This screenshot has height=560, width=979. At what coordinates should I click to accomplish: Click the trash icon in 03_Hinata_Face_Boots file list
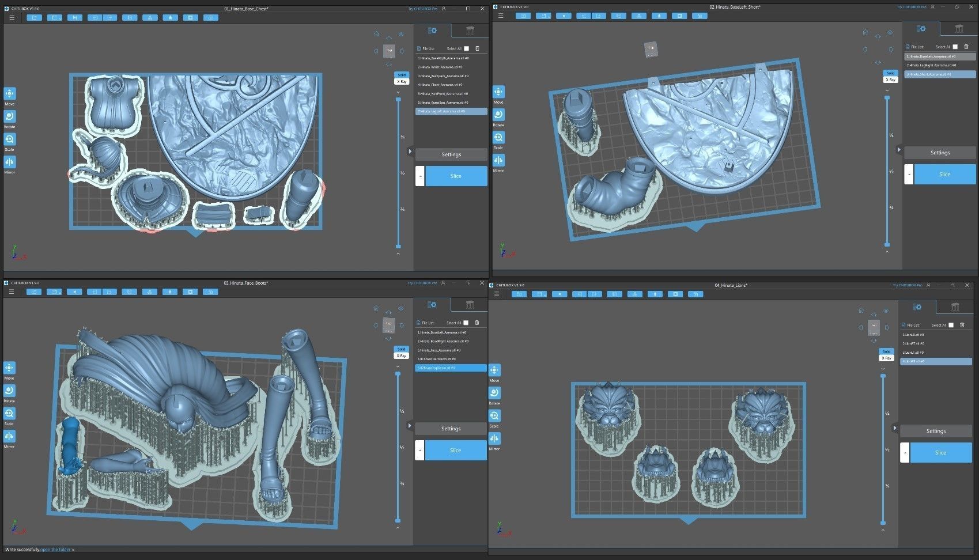477,323
